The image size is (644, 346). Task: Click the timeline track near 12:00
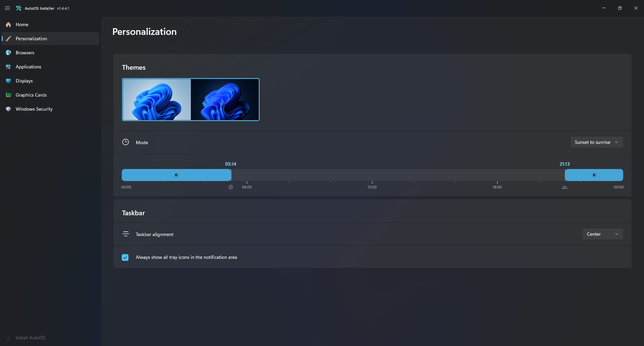372,175
